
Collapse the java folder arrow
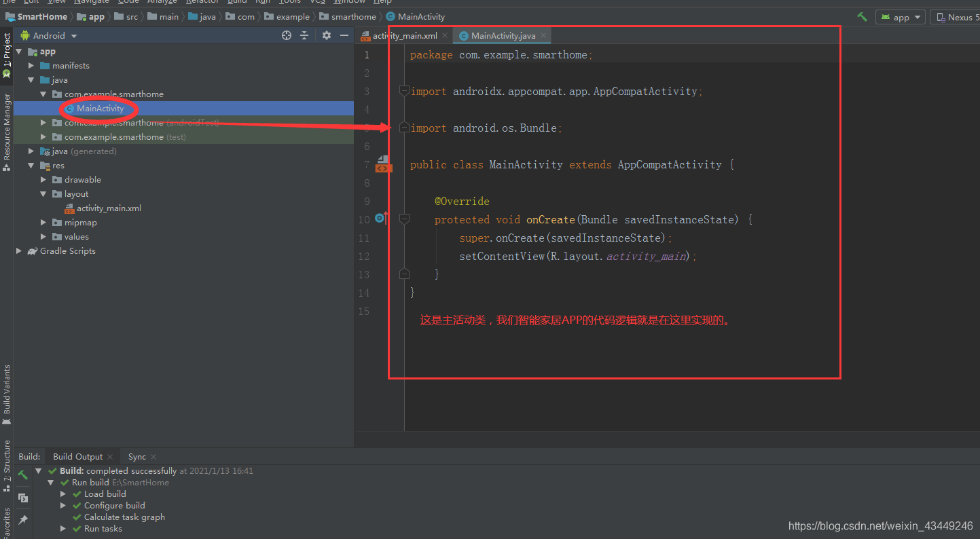(x=31, y=80)
